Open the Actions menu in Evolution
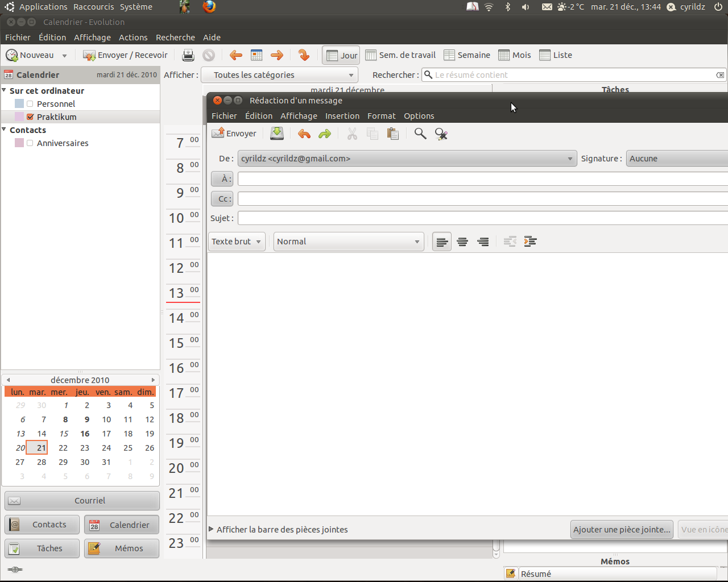The height and width of the screenshot is (582, 728). (133, 38)
